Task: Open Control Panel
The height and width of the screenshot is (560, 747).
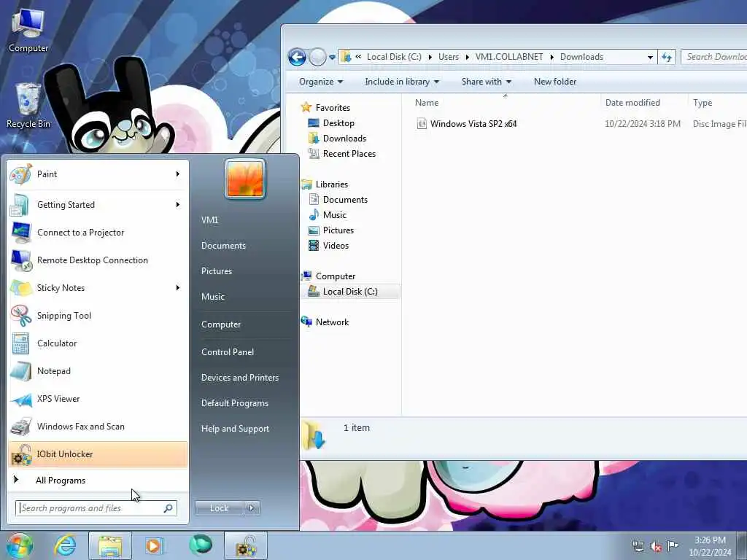Action: coord(228,352)
